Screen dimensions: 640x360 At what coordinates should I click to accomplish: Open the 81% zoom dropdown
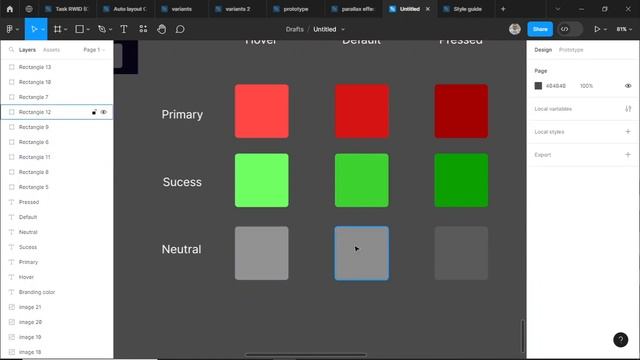tap(624, 29)
